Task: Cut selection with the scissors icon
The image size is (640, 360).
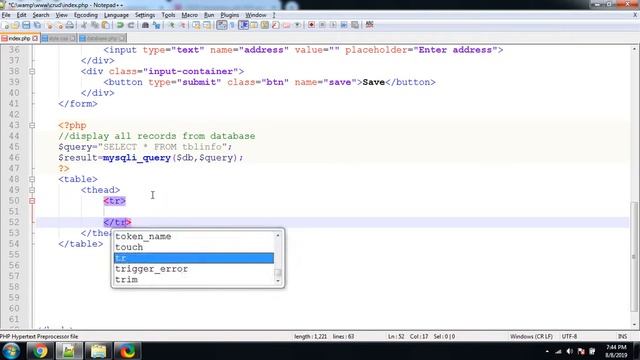Action: (x=84, y=25)
